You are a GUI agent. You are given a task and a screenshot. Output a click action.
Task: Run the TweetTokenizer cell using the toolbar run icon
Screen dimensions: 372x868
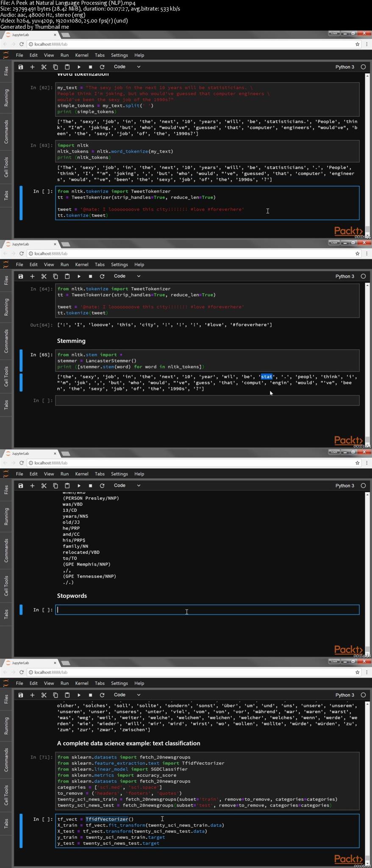(79, 67)
